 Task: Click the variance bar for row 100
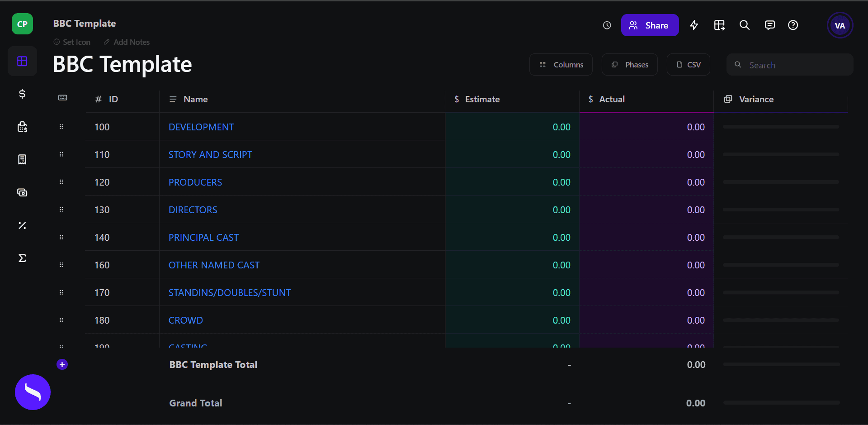781,127
